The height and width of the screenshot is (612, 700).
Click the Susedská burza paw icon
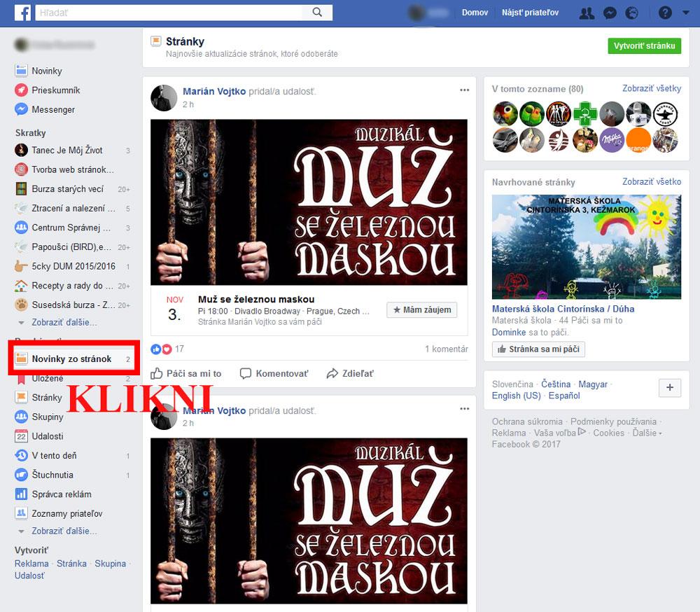(21, 305)
